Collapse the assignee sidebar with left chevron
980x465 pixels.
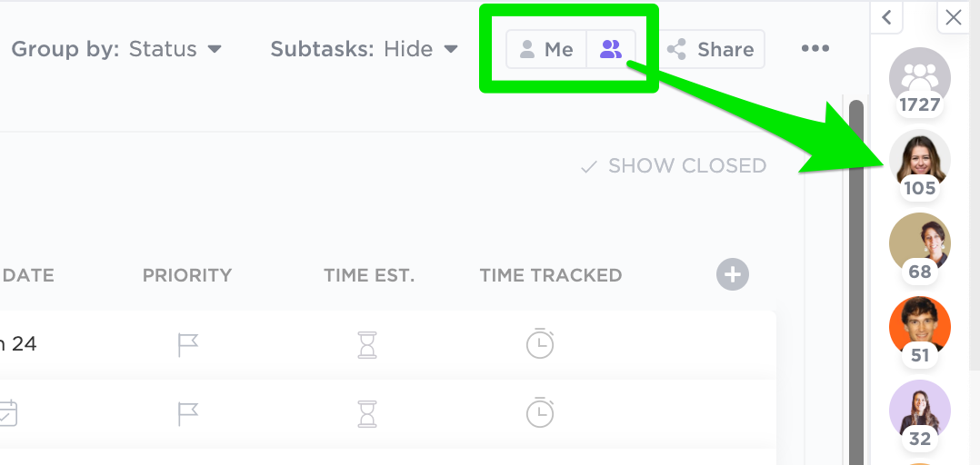coord(886,17)
